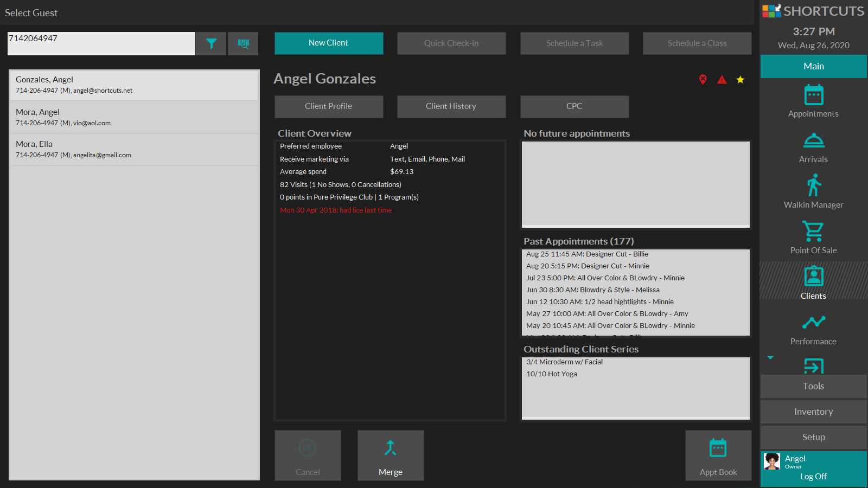
Task: Open the Appt Book
Action: coord(718,455)
